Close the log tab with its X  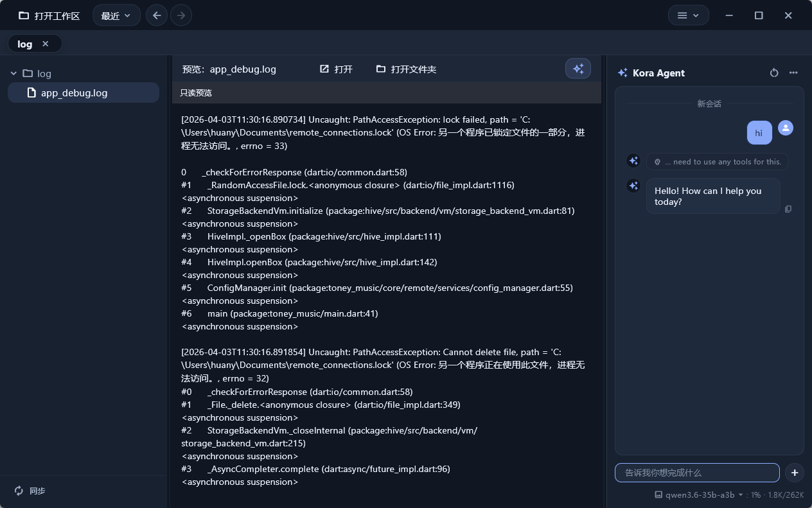click(x=45, y=44)
